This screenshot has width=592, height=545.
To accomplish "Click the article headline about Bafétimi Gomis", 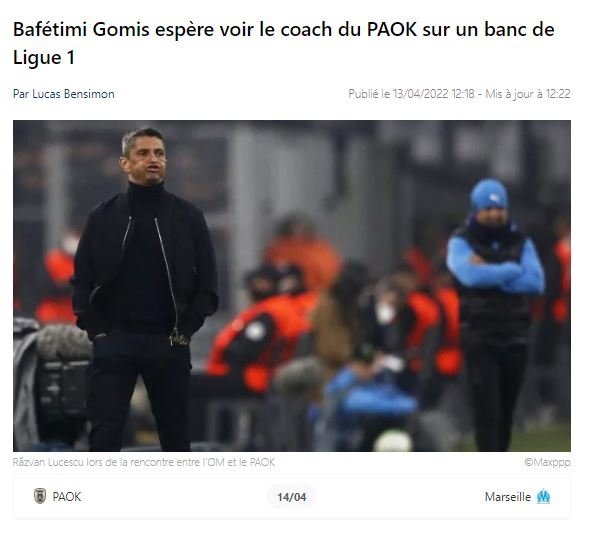I will pyautogui.click(x=284, y=43).
